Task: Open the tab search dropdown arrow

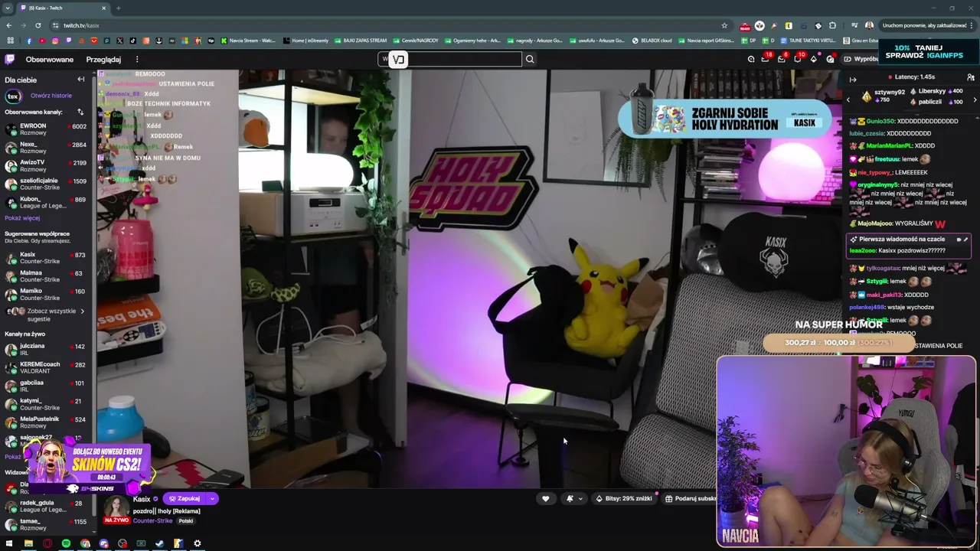Action: tap(8, 8)
